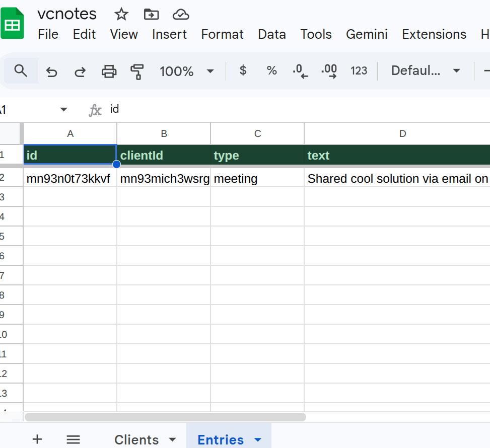The height and width of the screenshot is (448, 490).
Task: Print the spreadsheet using printer icon
Action: click(x=109, y=71)
